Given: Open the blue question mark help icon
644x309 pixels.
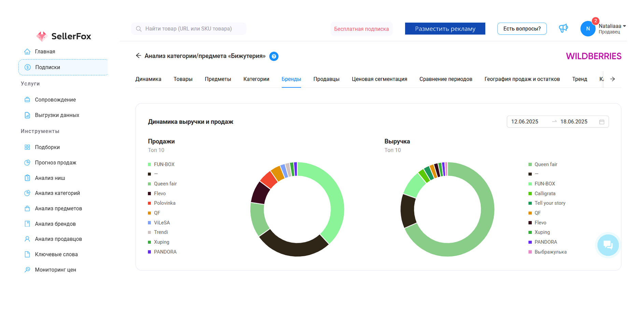Looking at the screenshot, I should 274,56.
